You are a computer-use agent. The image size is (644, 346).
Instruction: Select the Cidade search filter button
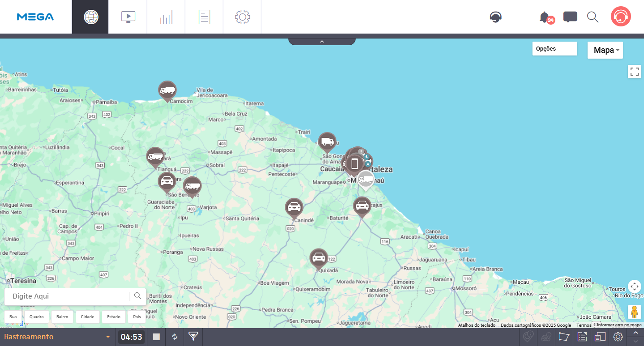click(x=88, y=317)
